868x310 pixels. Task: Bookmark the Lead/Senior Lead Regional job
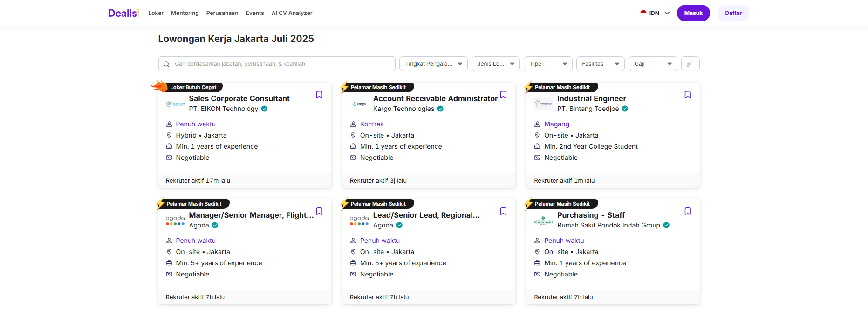point(503,211)
